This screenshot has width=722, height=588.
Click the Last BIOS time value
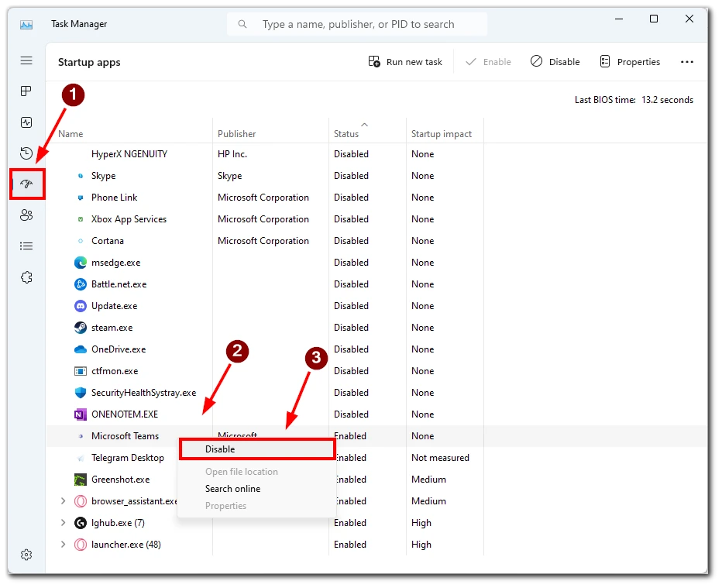pos(667,99)
